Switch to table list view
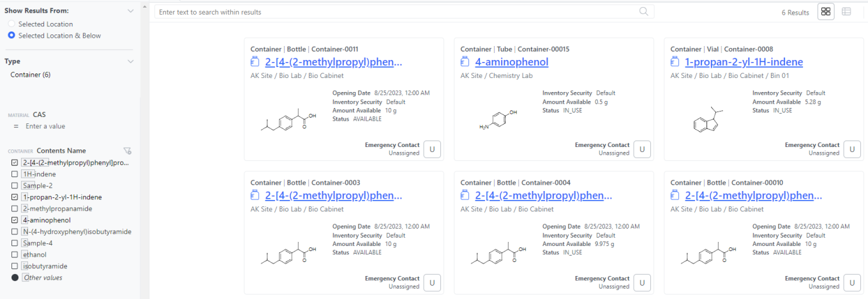This screenshot has width=868, height=299. 846,11
